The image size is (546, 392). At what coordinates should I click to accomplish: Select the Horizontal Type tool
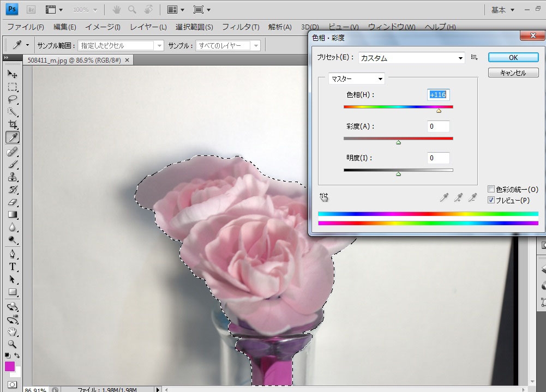click(x=12, y=267)
